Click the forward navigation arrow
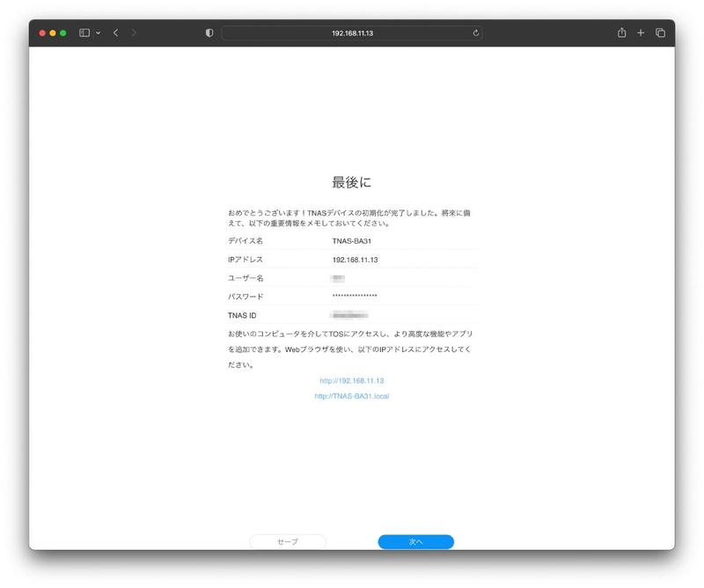This screenshot has height=588, width=704. (134, 33)
